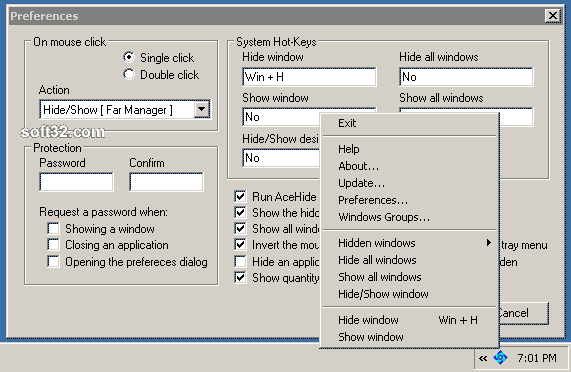Enable Showing a window checkbox

[x=53, y=229]
